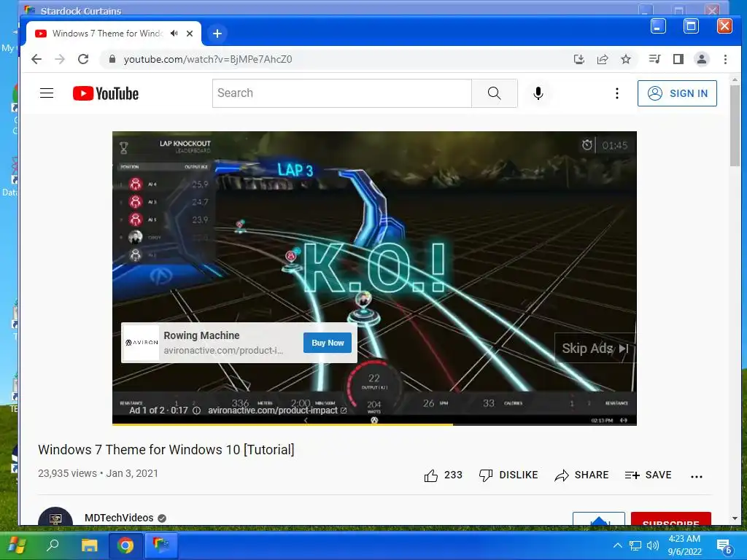This screenshot has width=747, height=560.
Task: Save video to a playlist
Action: point(648,475)
